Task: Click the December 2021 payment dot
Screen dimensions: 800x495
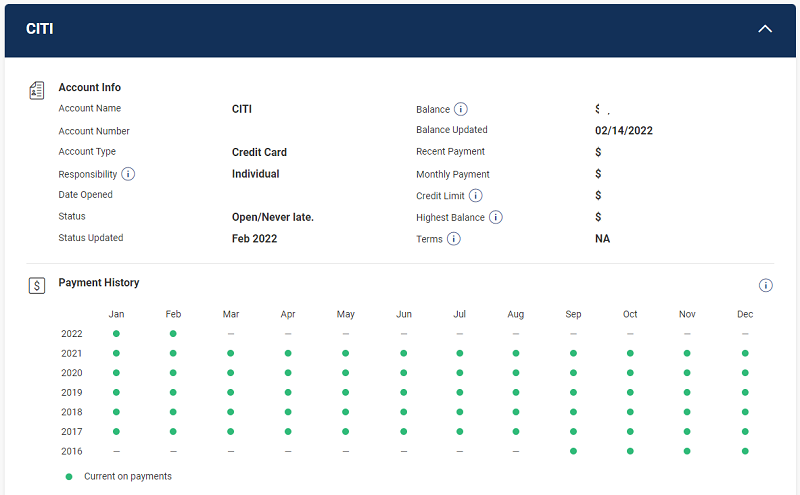Action: coord(745,353)
